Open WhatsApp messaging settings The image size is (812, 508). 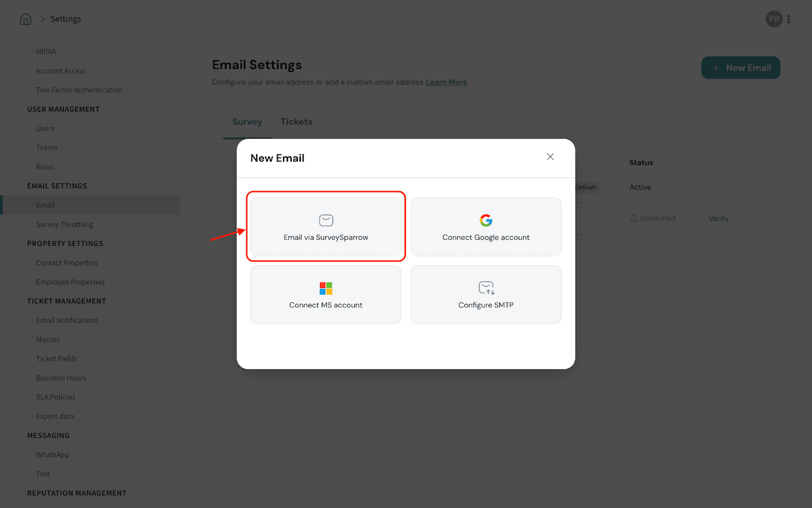(53, 455)
